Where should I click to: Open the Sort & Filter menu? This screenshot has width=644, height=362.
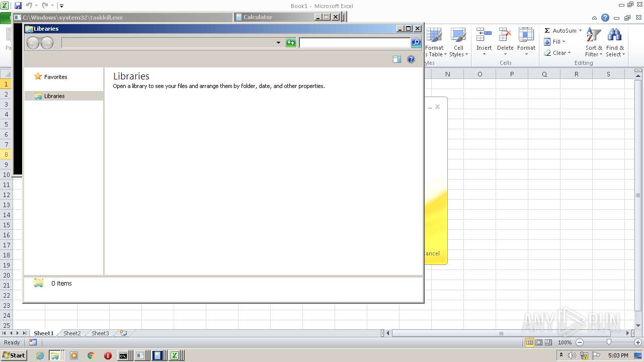(x=594, y=43)
